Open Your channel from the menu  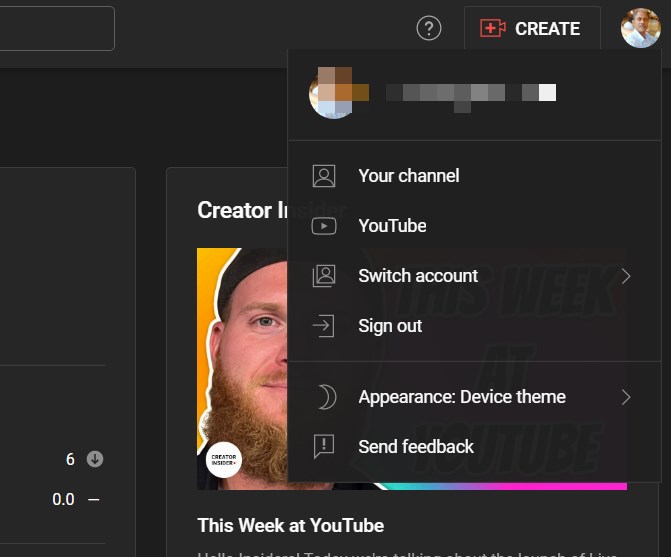(475, 176)
